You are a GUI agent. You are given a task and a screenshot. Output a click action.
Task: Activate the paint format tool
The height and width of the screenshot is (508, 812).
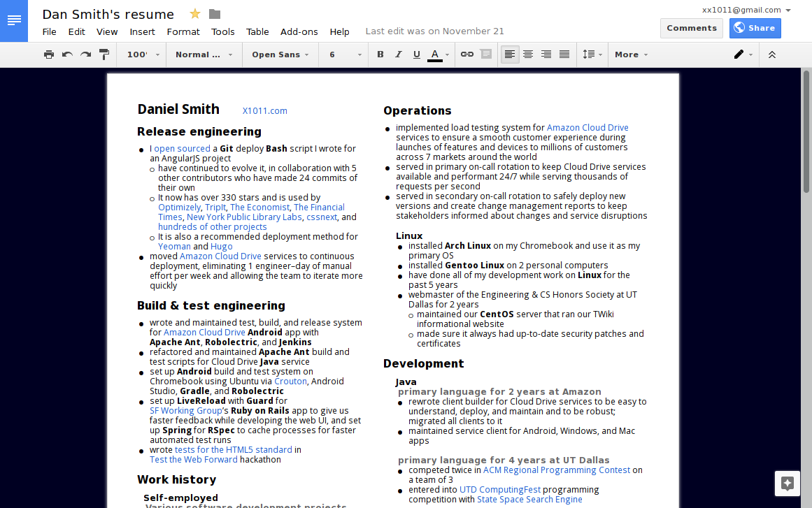104,55
